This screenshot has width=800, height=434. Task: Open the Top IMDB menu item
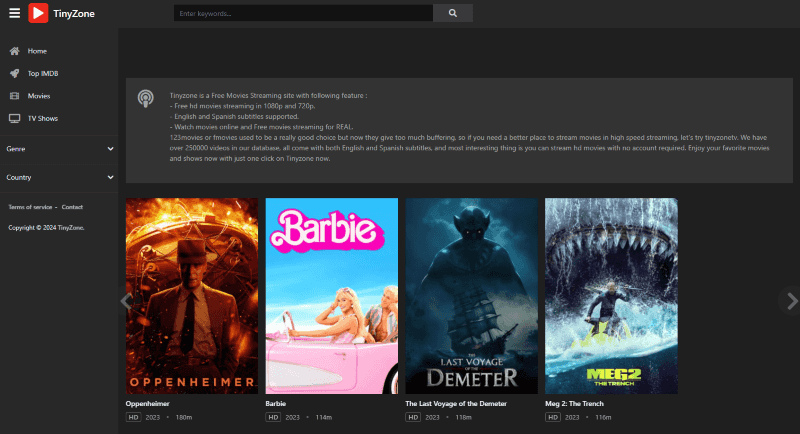click(x=43, y=73)
